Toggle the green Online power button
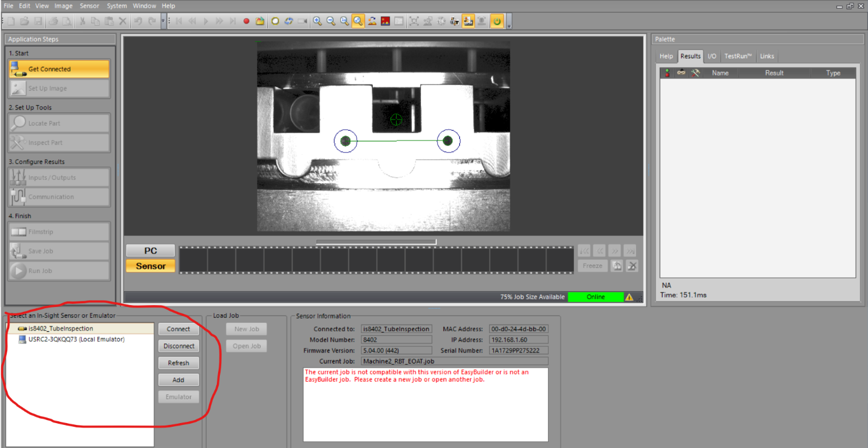 click(497, 21)
